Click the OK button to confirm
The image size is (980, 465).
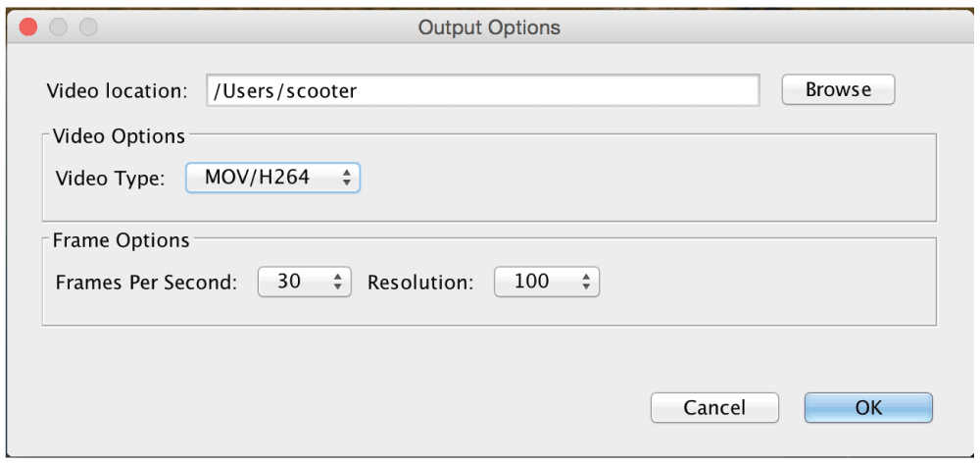[868, 408]
